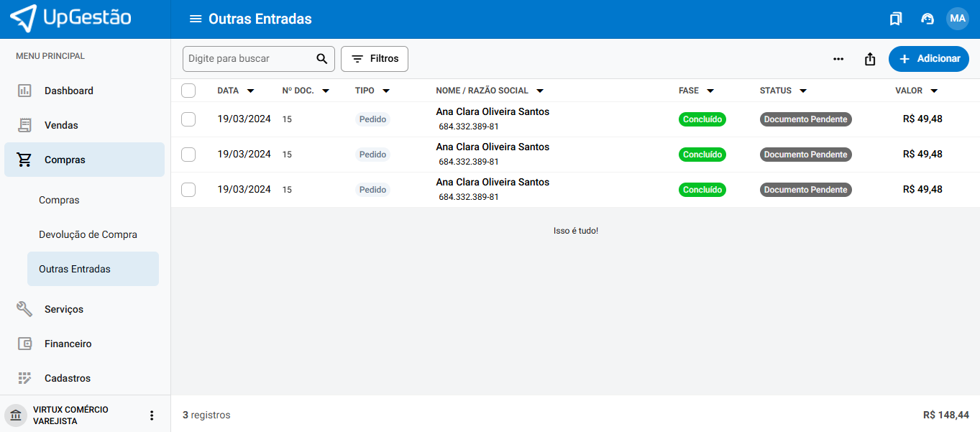
Task: Open the Dashboard menu item
Action: coord(69,91)
